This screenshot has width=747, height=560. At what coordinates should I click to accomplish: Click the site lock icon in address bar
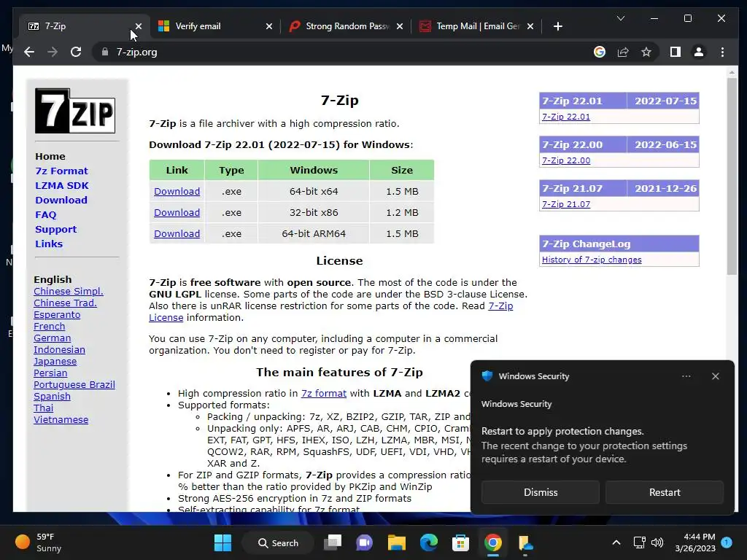click(x=105, y=52)
